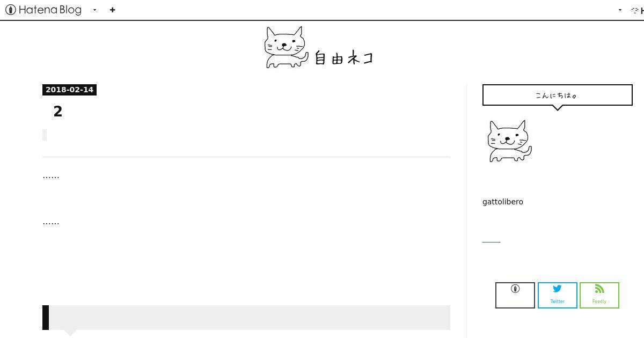Click the second dotted paragraph text
Screen dimensions: 644x338
(51, 222)
